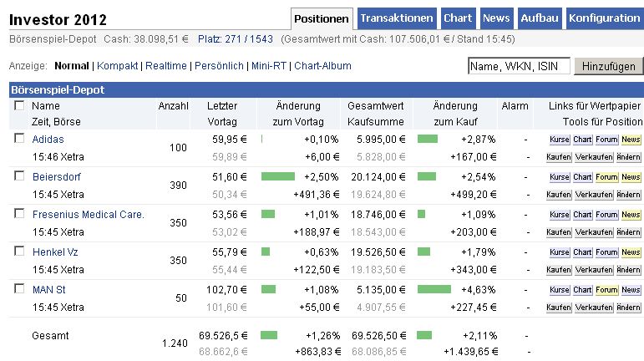Check the Henkel Vz row checkbox

pyautogui.click(x=19, y=252)
